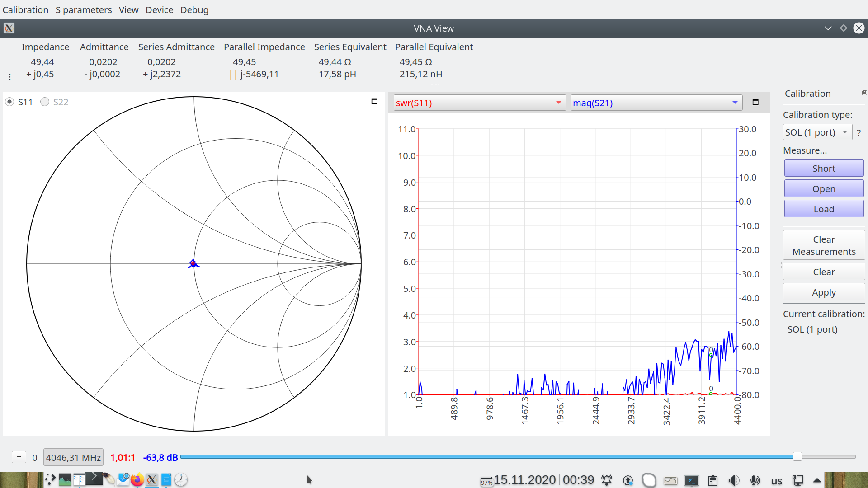Click the plus add-marker button
Image resolution: width=868 pixels, height=488 pixels.
(19, 457)
